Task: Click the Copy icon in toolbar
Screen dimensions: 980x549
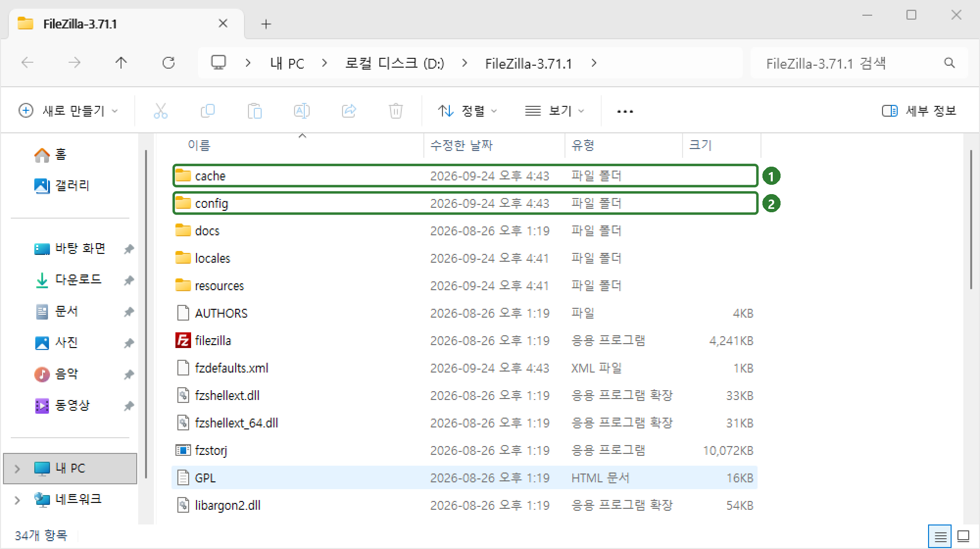Action: tap(208, 111)
